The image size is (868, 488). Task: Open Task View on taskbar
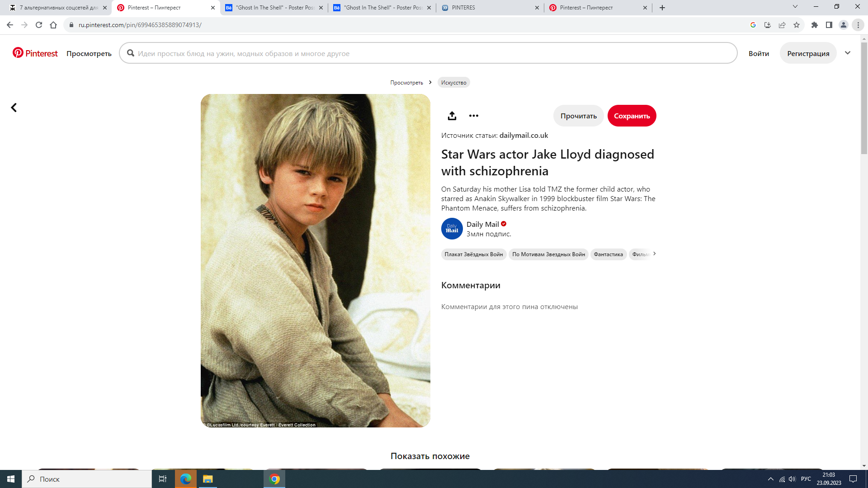pyautogui.click(x=163, y=479)
